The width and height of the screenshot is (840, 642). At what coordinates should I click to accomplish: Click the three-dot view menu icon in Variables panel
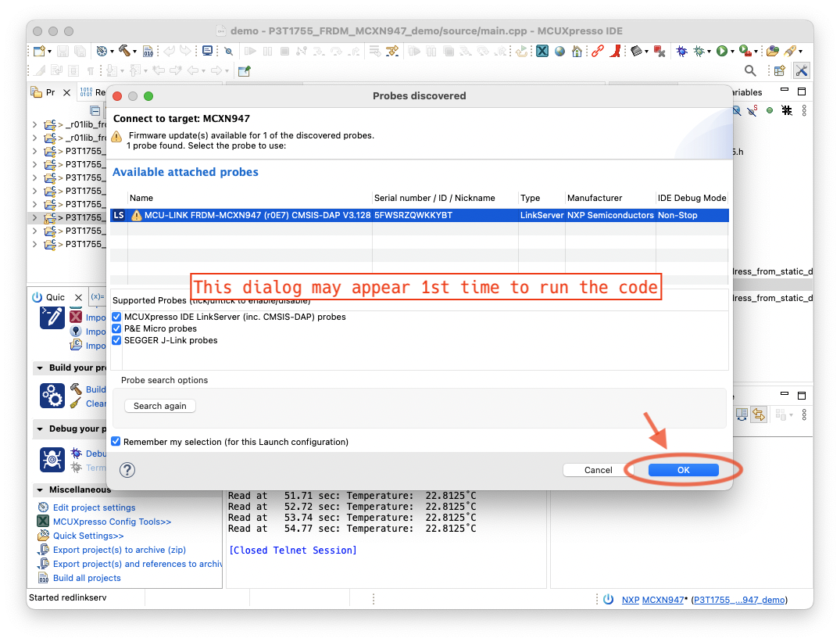pyautogui.click(x=804, y=110)
